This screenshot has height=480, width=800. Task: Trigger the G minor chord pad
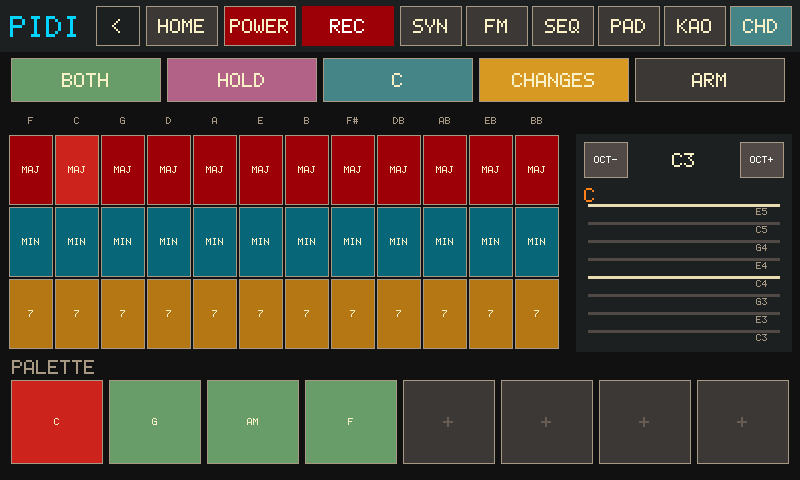(122, 242)
